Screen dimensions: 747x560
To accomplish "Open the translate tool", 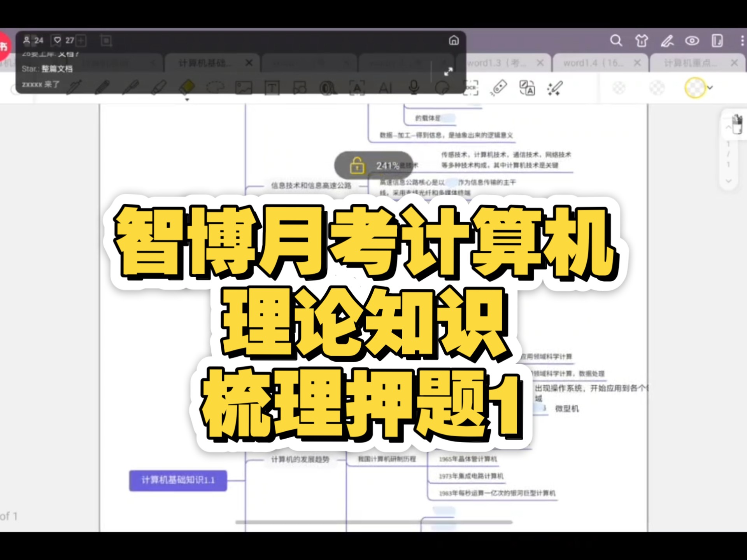I will (527, 88).
